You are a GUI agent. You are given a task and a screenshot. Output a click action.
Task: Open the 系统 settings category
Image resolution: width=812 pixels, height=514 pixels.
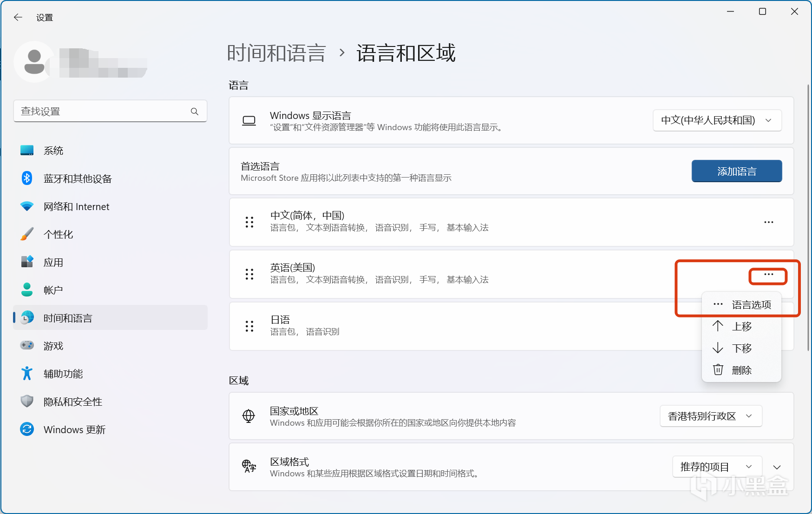(110, 151)
